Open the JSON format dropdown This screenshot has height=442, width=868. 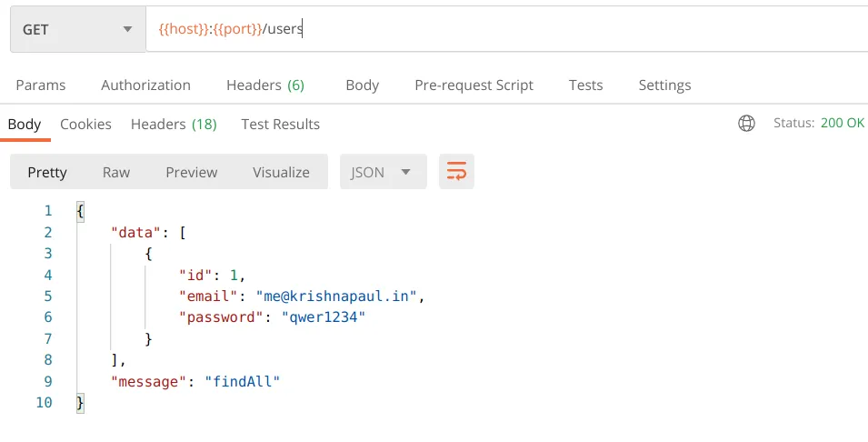pyautogui.click(x=383, y=172)
